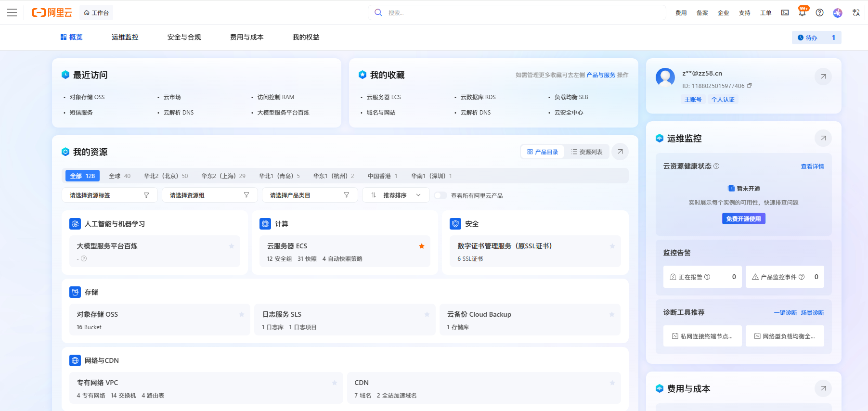Open 请选择资源标签 dropdown
This screenshot has height=411, width=868.
tap(110, 195)
